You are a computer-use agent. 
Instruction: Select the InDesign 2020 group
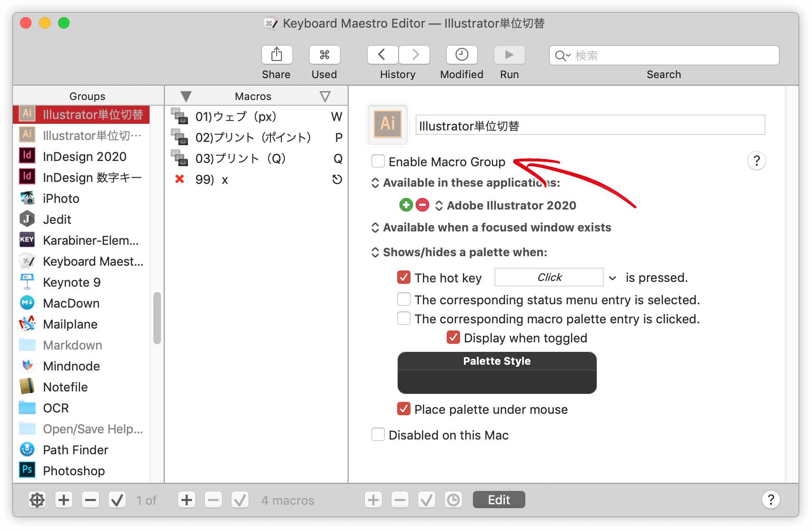(81, 156)
